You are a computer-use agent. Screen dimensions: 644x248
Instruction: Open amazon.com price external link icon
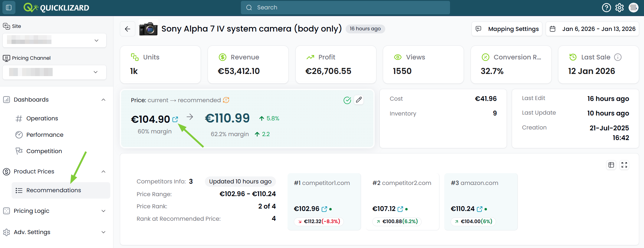pos(479,209)
